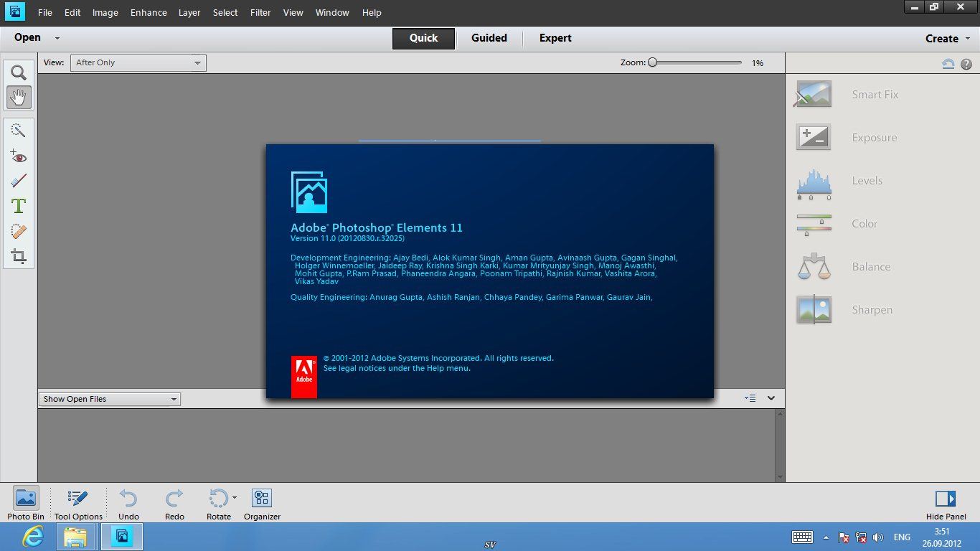980x551 pixels.
Task: Adjust the Zoom slider handle
Action: coord(653,63)
